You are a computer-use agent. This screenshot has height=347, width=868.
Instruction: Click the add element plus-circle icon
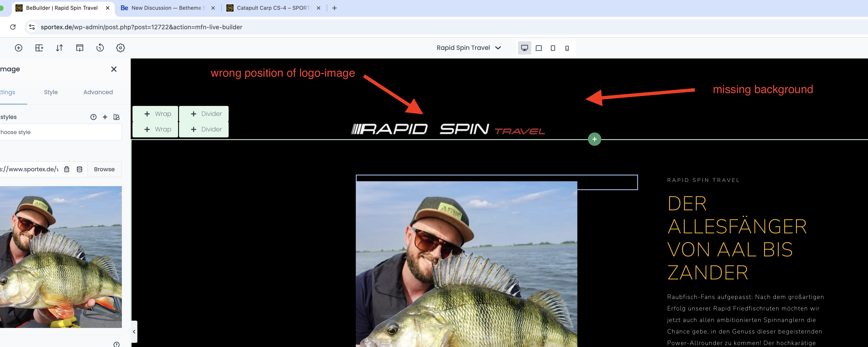19,48
